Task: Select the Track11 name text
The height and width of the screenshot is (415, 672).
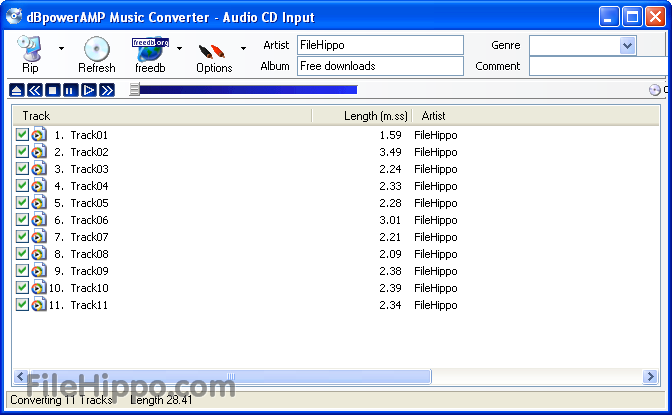Action: (x=89, y=305)
